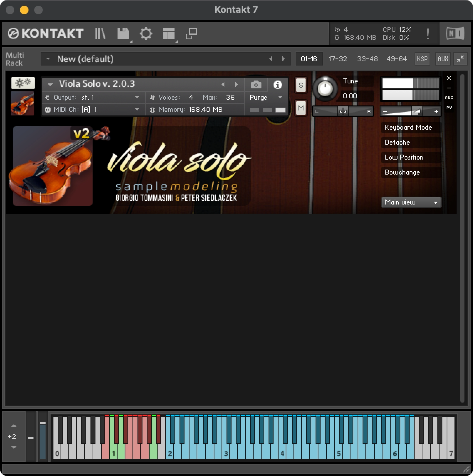Toggle the AUX rack button
This screenshot has height=476, width=473.
pyautogui.click(x=443, y=59)
